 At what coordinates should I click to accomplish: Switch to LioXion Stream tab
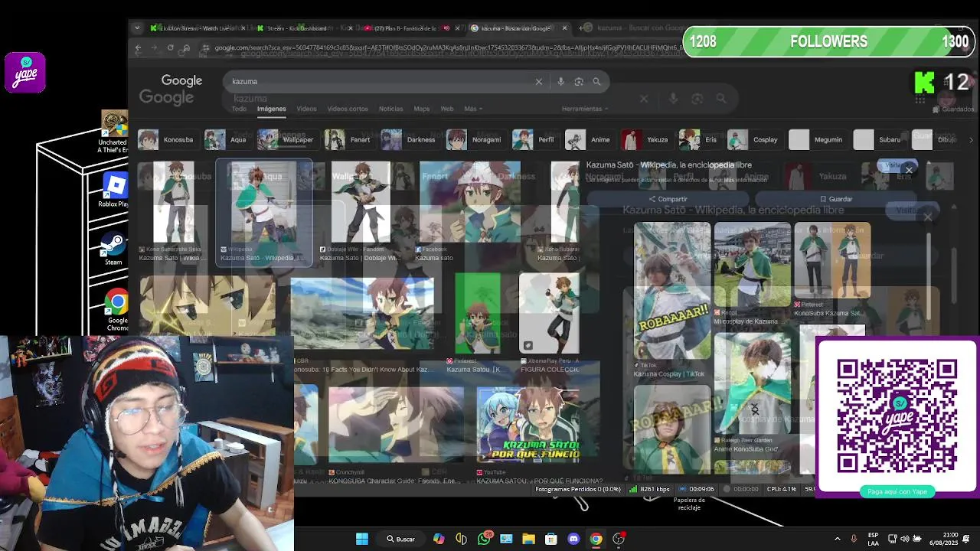click(198, 28)
